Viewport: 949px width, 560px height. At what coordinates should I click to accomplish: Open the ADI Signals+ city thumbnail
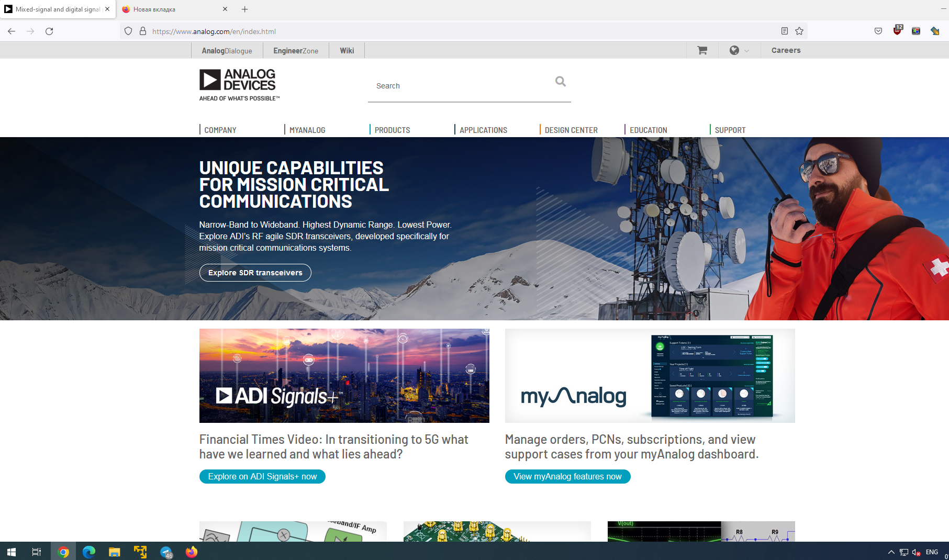tap(344, 376)
